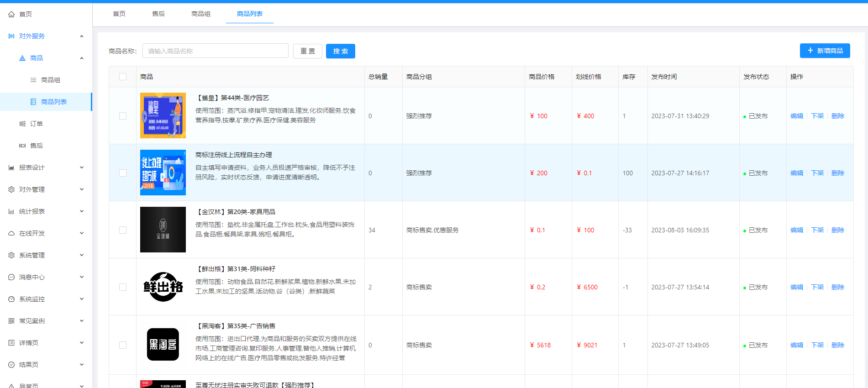Screen dimensions: 868x388
Task: Expand the 系统监控 menu arrow
Action: pyautogui.click(x=82, y=299)
